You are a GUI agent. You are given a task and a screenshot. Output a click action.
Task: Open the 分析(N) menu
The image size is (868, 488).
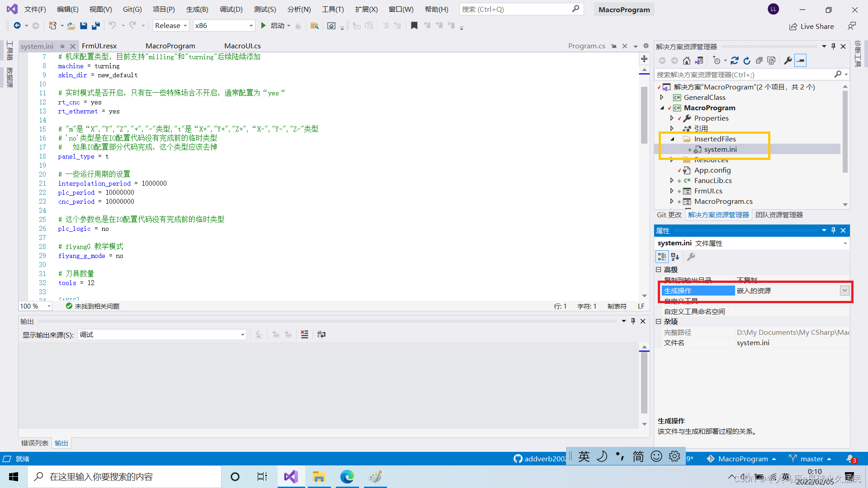pos(299,9)
